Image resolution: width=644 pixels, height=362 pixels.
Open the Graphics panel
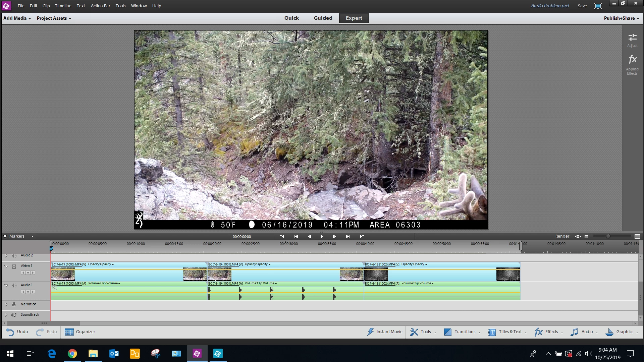(609, 332)
